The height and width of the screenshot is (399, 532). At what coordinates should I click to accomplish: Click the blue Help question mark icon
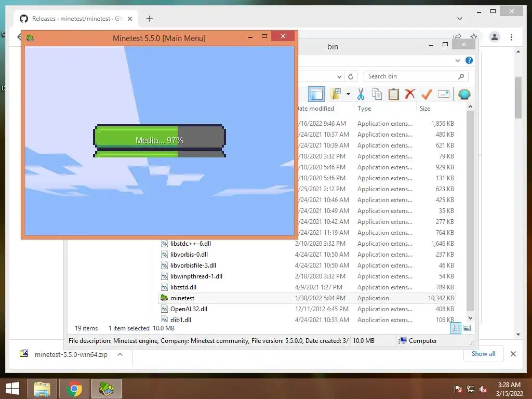click(x=469, y=60)
